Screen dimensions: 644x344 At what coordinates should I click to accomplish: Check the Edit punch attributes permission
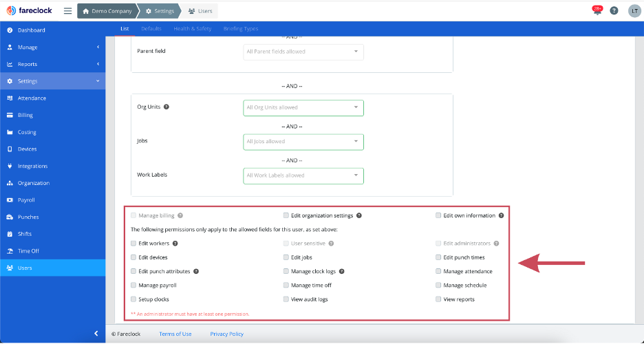(133, 271)
